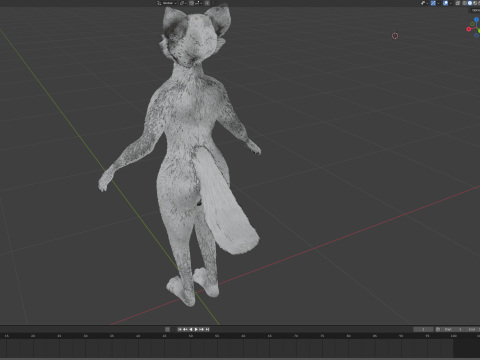
Task: Expand the overlays options dropdown arrow
Action: [x=451, y=3]
